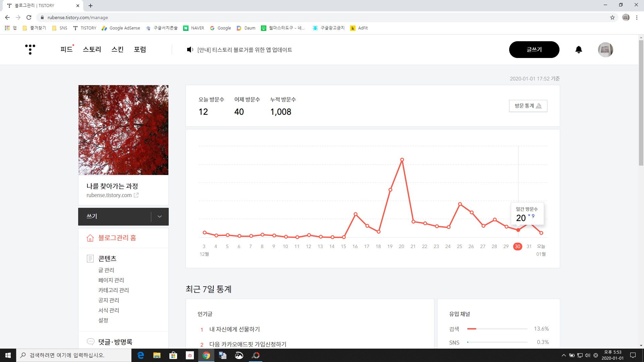Open Windows Start menu
The image size is (644, 362).
pyautogui.click(x=8, y=355)
